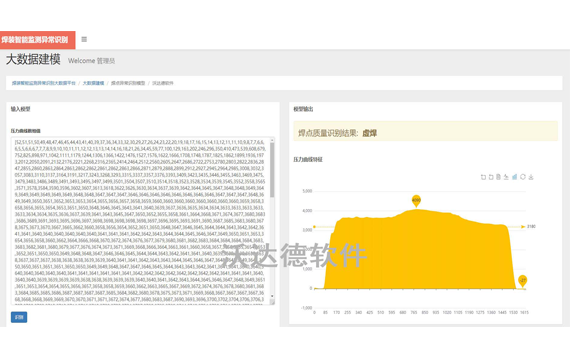The width and height of the screenshot is (570, 360).
Task: Switch chart to line type icon
Action: [x=506, y=177]
